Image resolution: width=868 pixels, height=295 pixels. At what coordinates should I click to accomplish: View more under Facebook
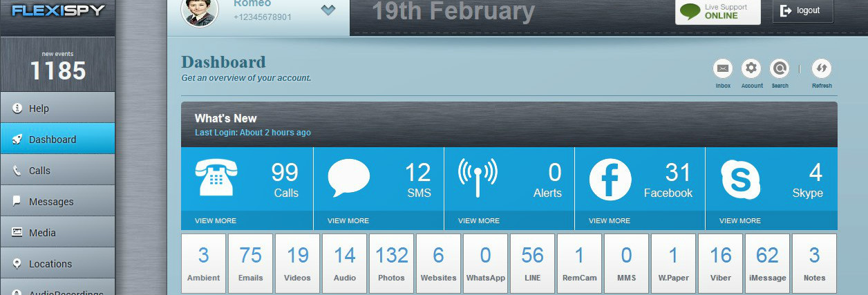click(x=610, y=221)
